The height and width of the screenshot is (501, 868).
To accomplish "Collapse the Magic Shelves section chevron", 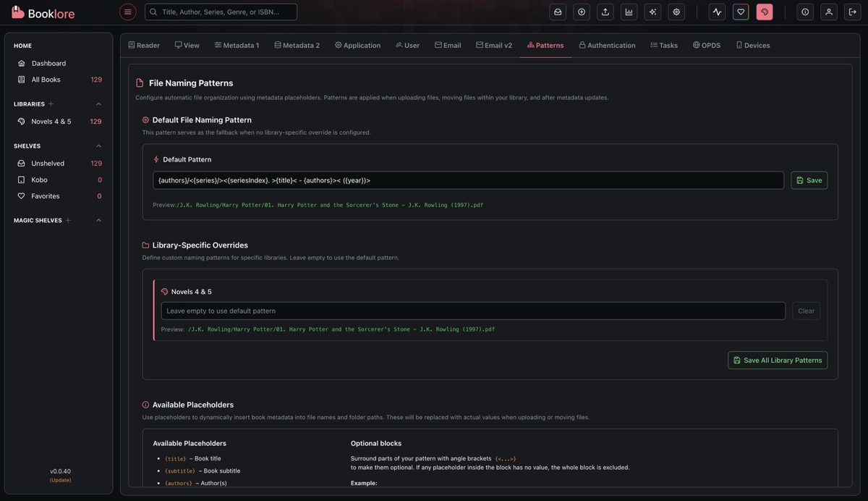I will click(x=99, y=221).
